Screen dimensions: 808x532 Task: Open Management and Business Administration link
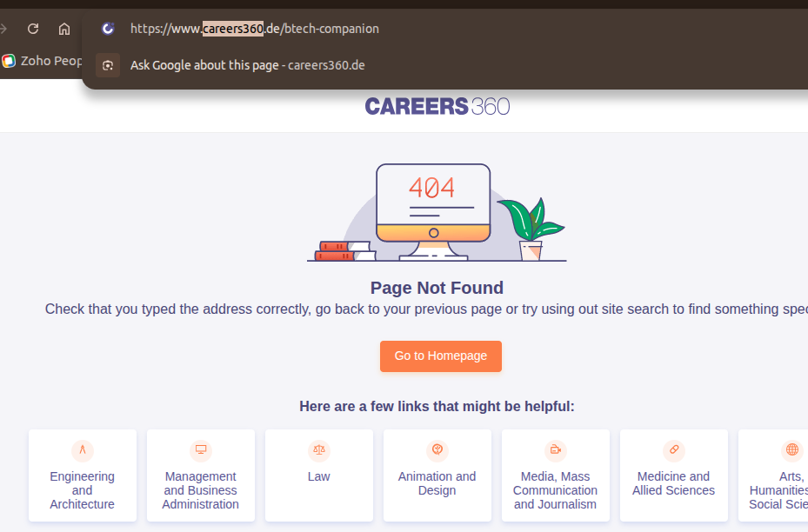201,490
